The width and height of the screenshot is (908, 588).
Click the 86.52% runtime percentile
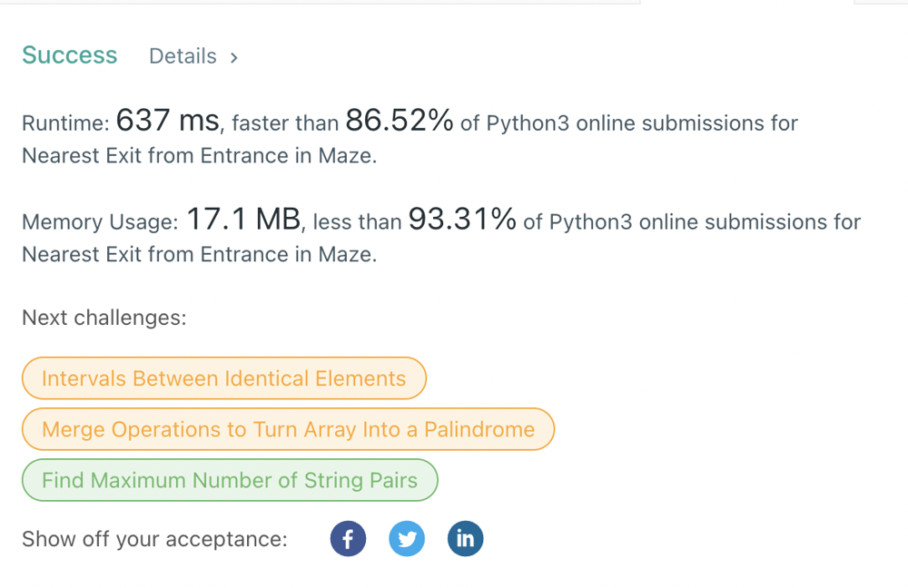(400, 121)
